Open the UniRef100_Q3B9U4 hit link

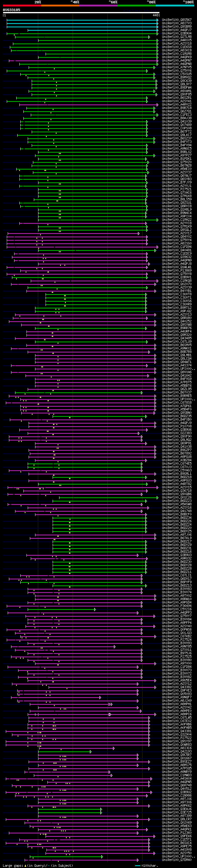pos(177,33)
